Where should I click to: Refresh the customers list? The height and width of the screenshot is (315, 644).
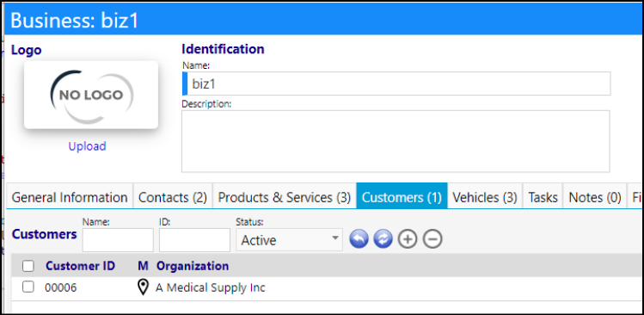(383, 239)
